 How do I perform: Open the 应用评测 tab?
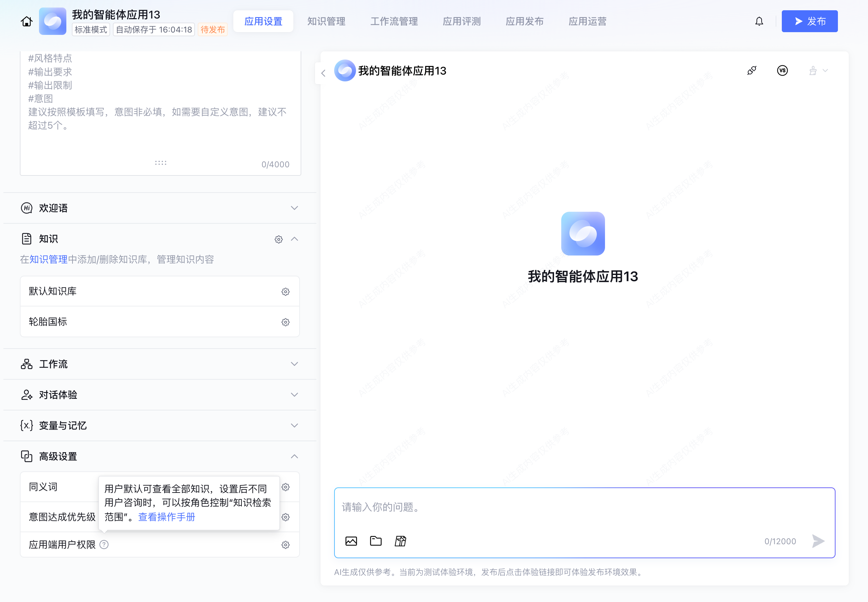[x=461, y=22]
